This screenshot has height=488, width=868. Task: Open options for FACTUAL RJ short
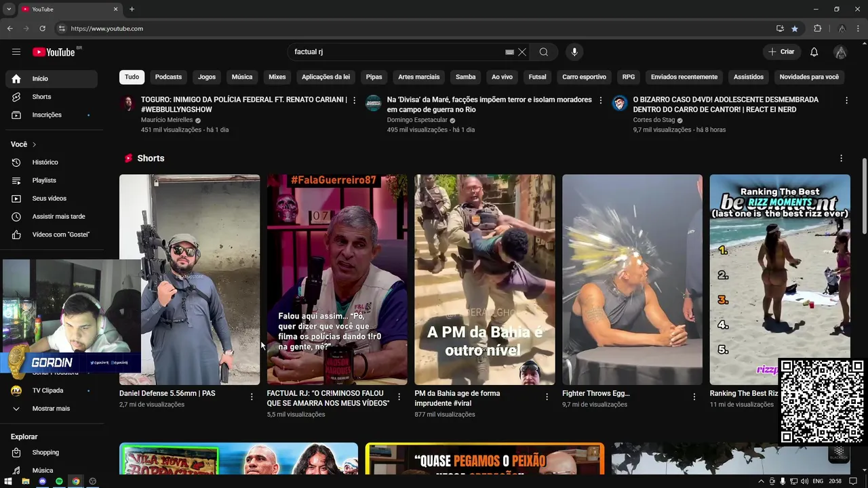pyautogui.click(x=399, y=396)
